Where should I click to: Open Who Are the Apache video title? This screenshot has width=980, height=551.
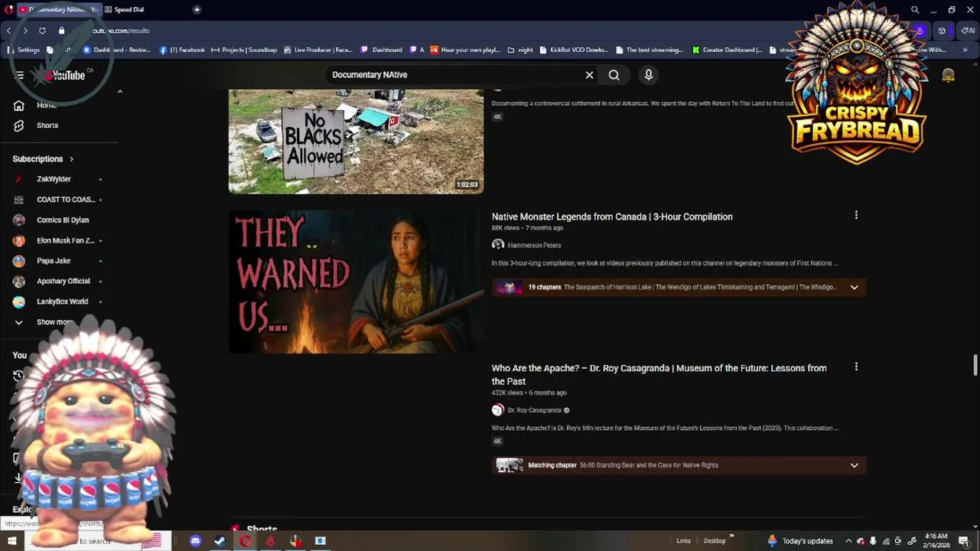click(659, 375)
